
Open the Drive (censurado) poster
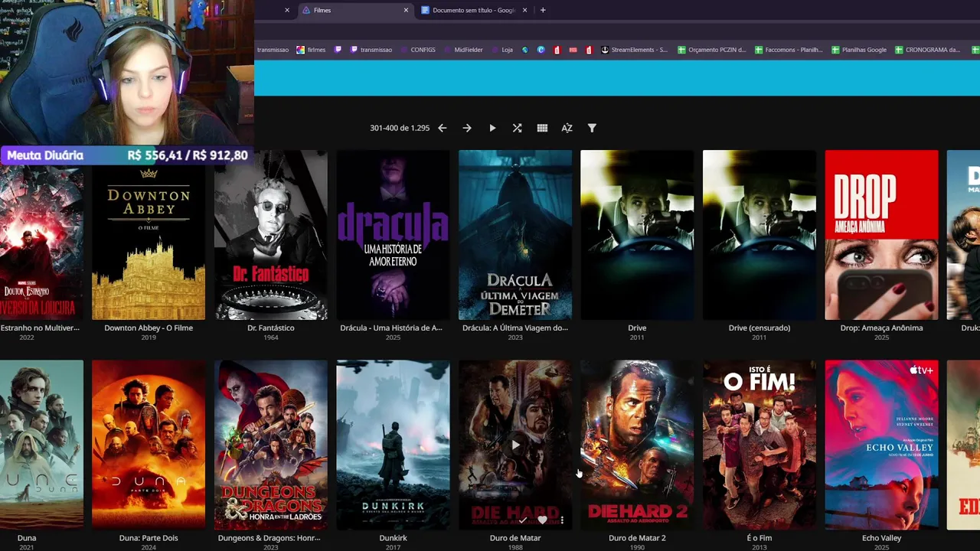pyautogui.click(x=759, y=235)
